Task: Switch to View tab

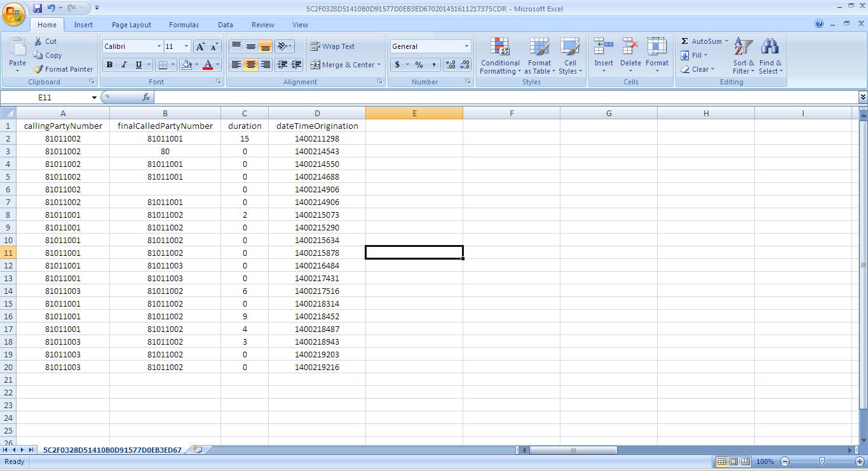Action: 300,25
